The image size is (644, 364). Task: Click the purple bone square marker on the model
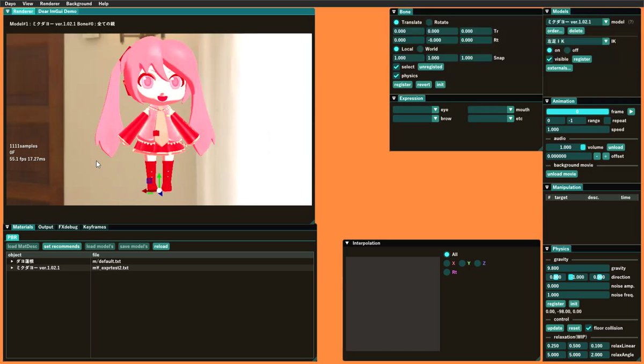pos(149,181)
